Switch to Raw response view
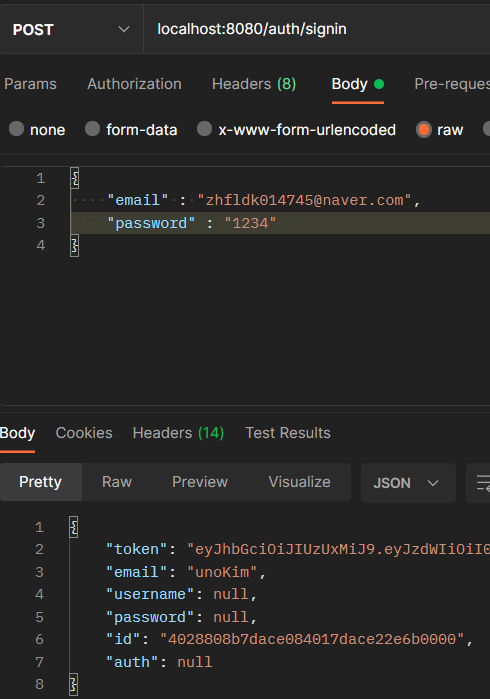 [x=117, y=482]
